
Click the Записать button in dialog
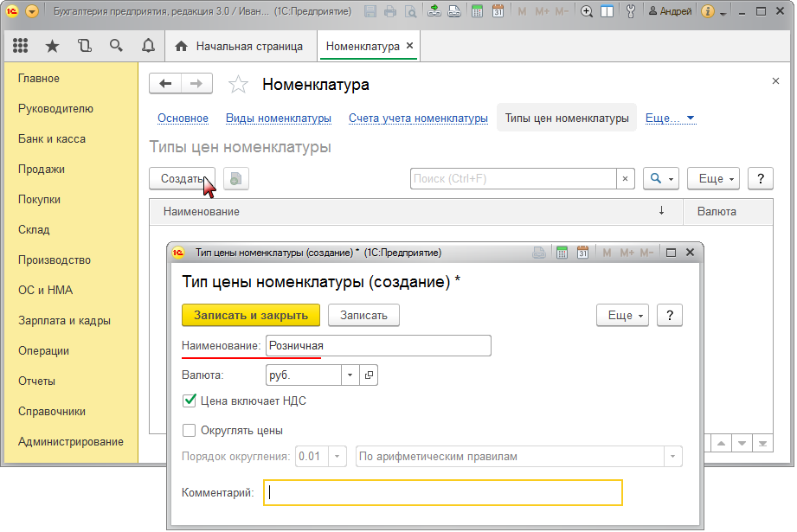coord(364,315)
